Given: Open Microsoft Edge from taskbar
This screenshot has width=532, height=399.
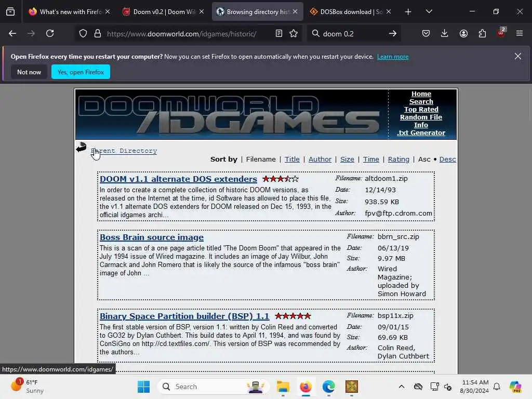Looking at the screenshot, I should pos(329,387).
